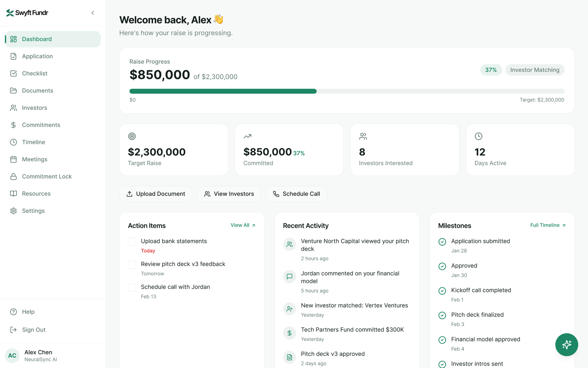
Task: Click the Commitments dollar sign icon
Action: [14, 125]
